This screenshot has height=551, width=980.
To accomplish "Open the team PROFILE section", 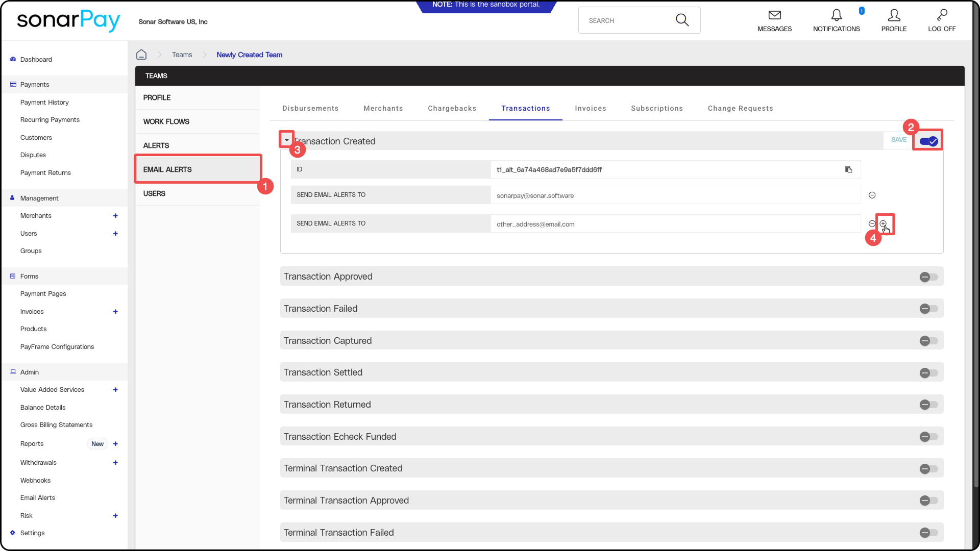I will tap(198, 97).
